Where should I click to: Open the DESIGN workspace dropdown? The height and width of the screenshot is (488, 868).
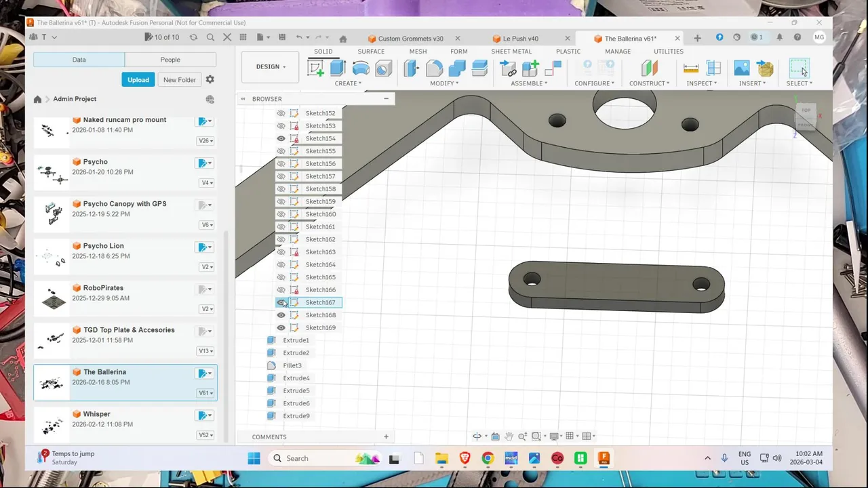tap(271, 66)
